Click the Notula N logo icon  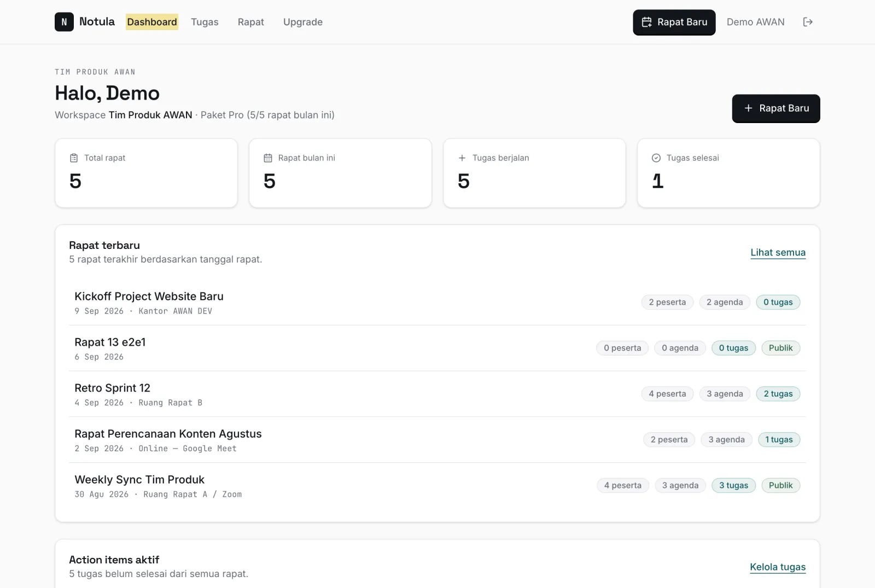[x=64, y=22]
